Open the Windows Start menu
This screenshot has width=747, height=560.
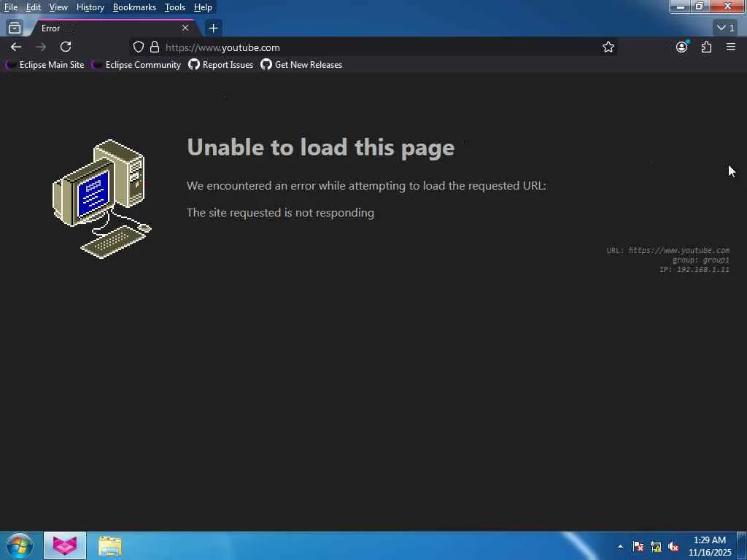tap(20, 545)
